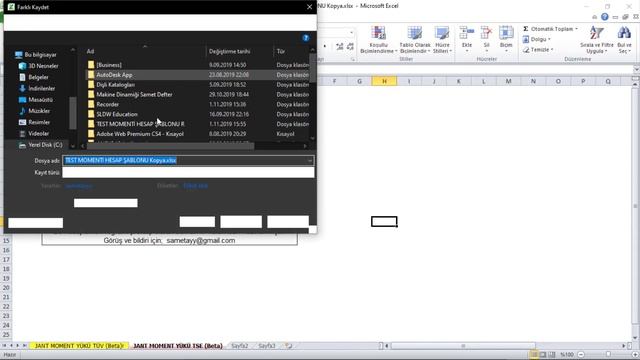Image resolution: width=640 pixels, height=360 pixels.
Task: Click the Yazarlar author value
Action: pyautogui.click(x=78, y=186)
